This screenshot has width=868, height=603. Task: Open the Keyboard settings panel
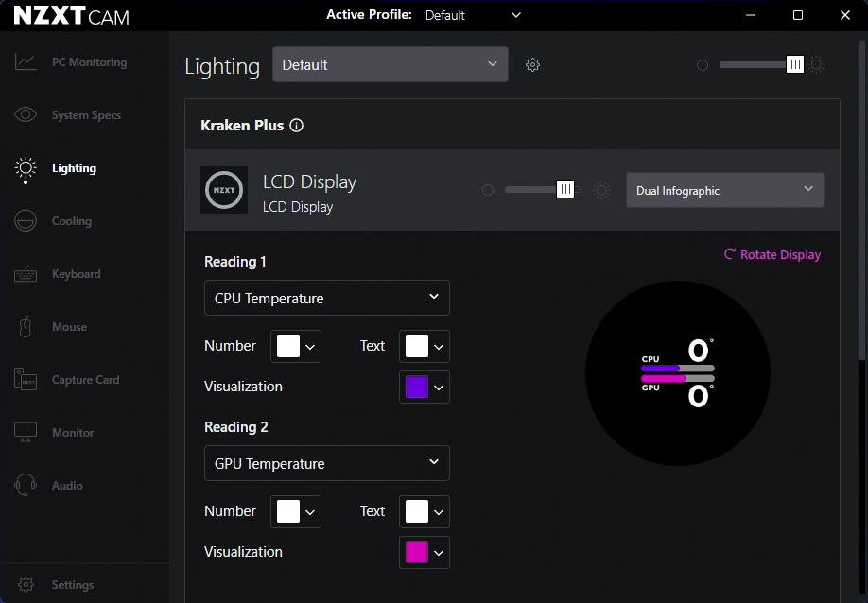(75, 273)
